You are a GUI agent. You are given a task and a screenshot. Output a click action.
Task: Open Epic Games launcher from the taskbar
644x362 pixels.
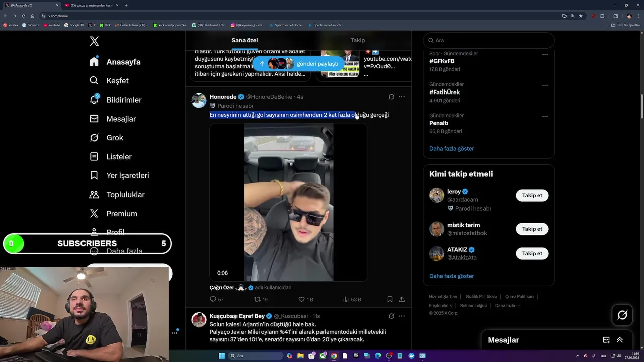tap(356, 356)
